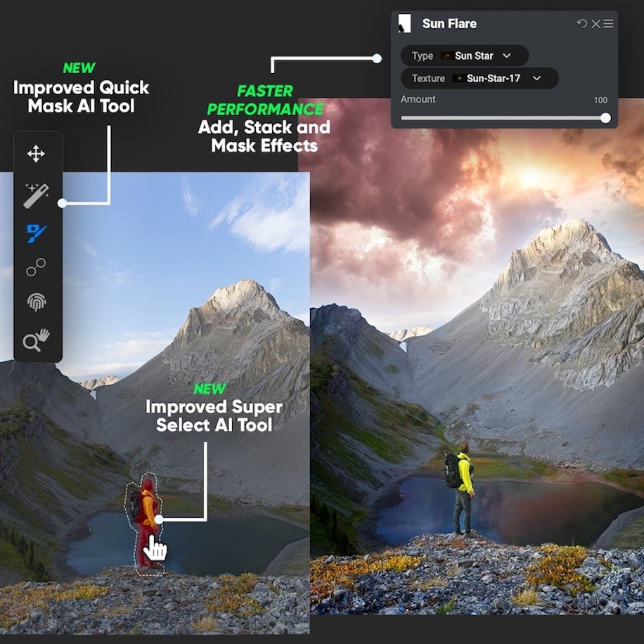Screen dimensions: 644x644
Task: Activate the Quick Mask AI magic wand
Action: coord(36,195)
